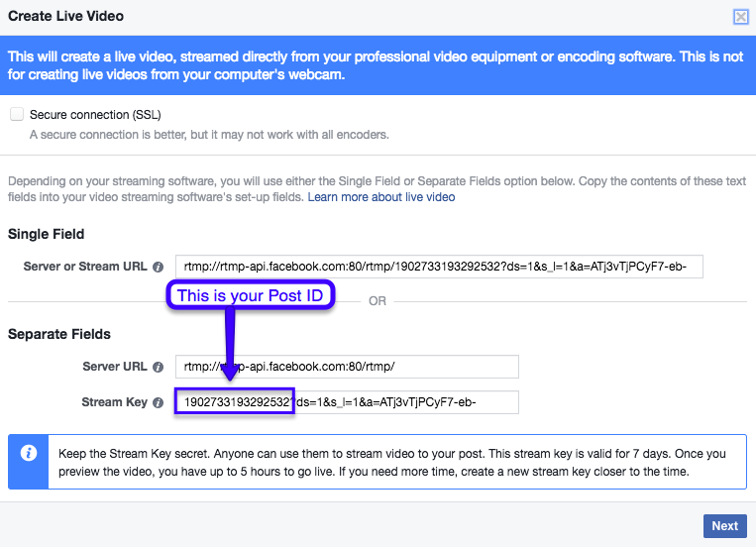Click the OR separator text

pos(378,301)
